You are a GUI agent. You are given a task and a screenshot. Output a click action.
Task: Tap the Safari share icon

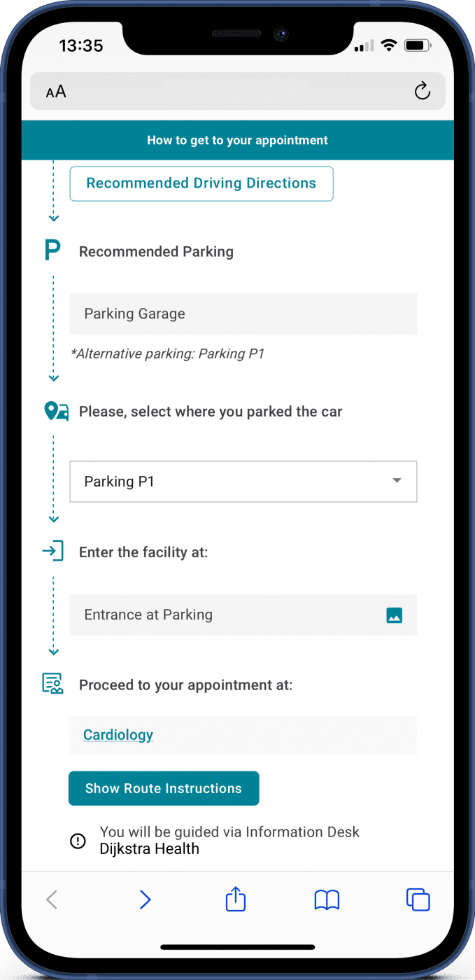click(x=236, y=899)
